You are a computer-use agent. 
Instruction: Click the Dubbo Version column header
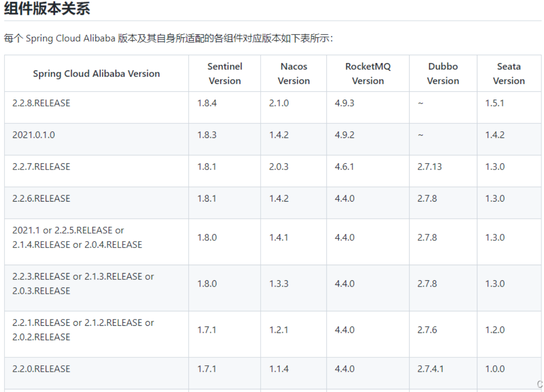point(443,74)
